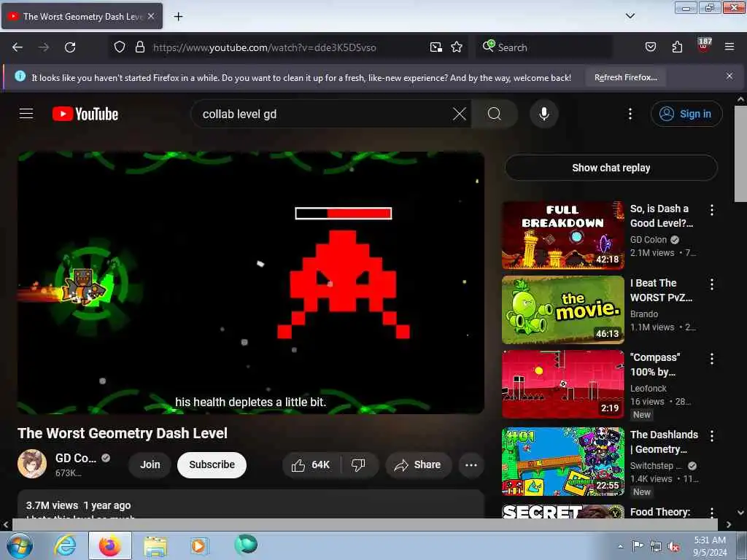Click the muted volume tray icon
Image resolution: width=747 pixels, height=560 pixels.
click(x=673, y=546)
